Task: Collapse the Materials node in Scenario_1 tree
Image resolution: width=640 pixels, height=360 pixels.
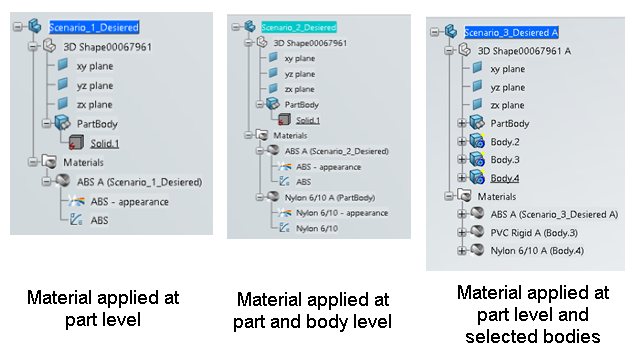Action: pos(32,162)
